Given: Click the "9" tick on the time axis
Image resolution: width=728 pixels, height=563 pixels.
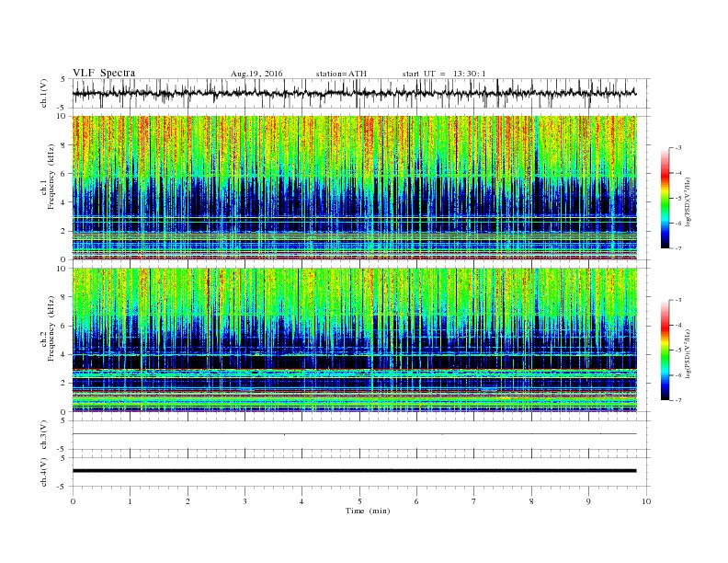Looking at the screenshot, I should pos(588,501).
